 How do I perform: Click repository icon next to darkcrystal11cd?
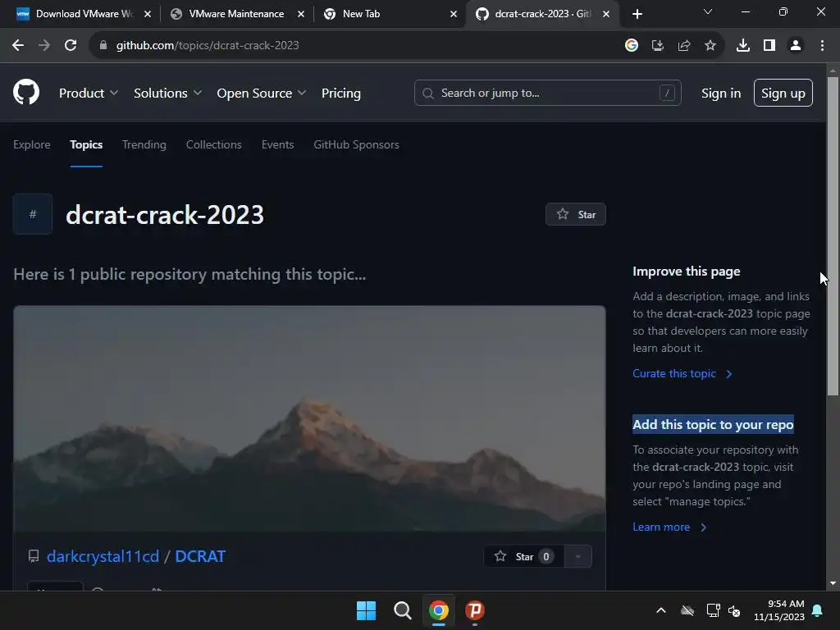(33, 556)
